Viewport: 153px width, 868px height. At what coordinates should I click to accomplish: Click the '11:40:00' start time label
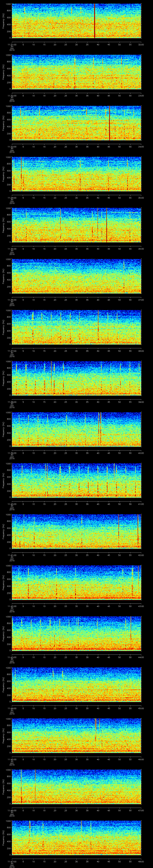pyautogui.click(x=12, y=504)
